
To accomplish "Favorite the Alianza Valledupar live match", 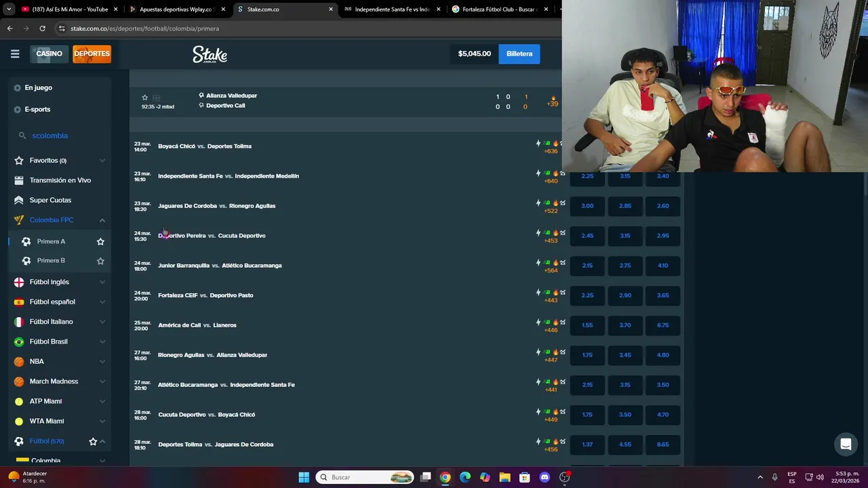I will tap(144, 98).
